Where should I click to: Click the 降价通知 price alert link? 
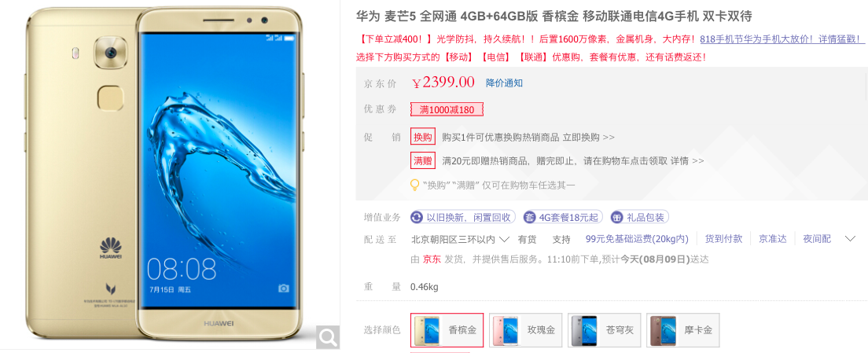pos(504,83)
